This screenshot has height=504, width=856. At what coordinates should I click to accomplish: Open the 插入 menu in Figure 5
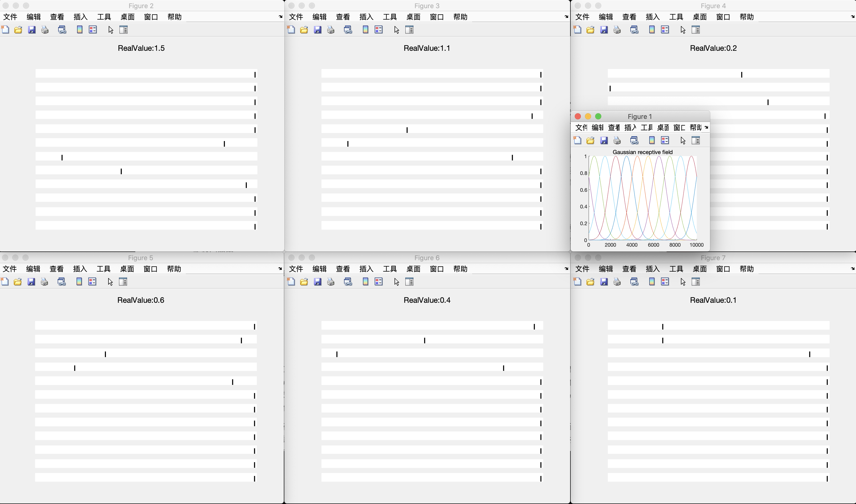click(80, 269)
